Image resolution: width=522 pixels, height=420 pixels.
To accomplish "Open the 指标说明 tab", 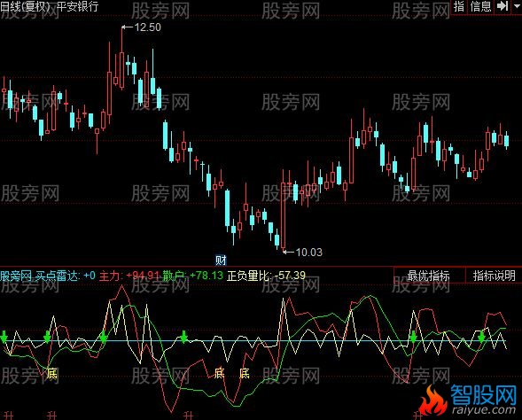I will (x=494, y=276).
